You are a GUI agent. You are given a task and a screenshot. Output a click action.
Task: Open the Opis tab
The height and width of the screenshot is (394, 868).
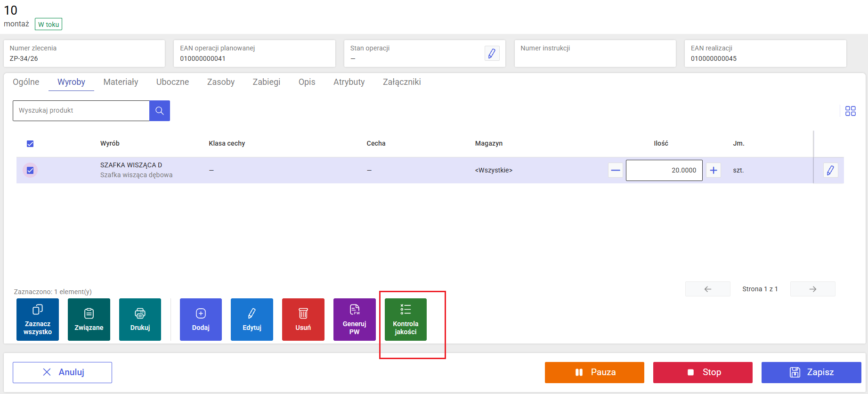tap(307, 82)
